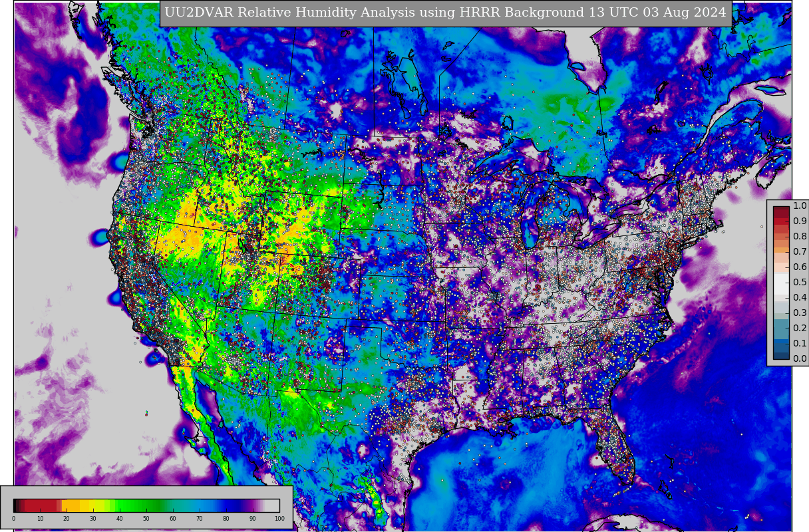Click the 0.9 label on the right legend
The height and width of the screenshot is (532, 809).
coord(800,221)
